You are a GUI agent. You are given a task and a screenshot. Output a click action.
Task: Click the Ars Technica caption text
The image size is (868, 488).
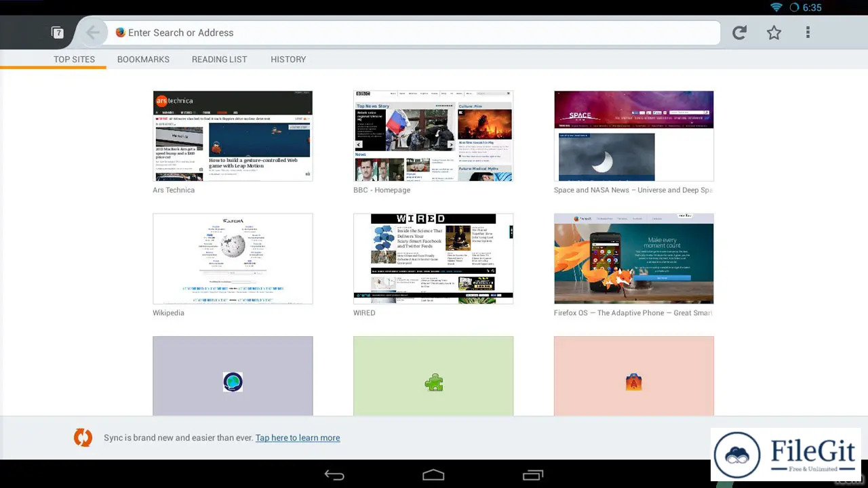[174, 190]
